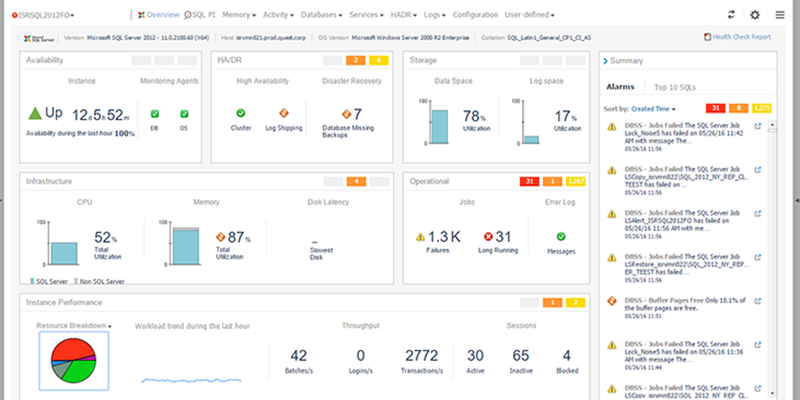This screenshot has width=800, height=400.
Task: Click the refresh icon in top bar
Action: point(731,15)
